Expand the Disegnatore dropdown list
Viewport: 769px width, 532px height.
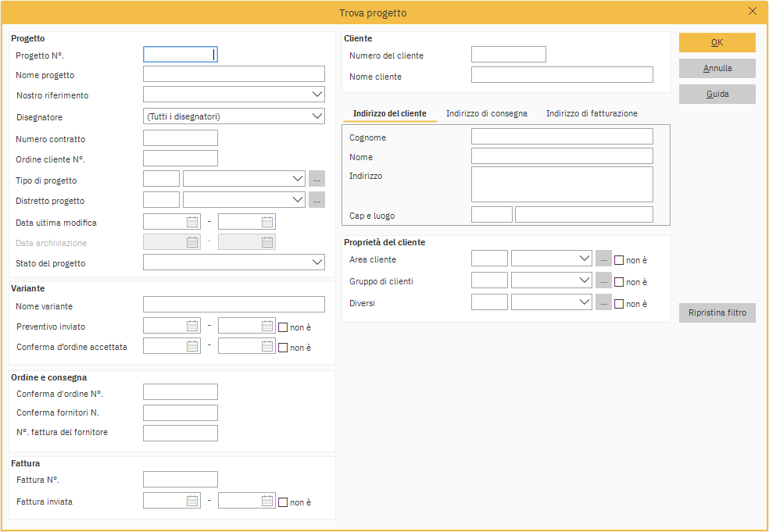pyautogui.click(x=317, y=116)
